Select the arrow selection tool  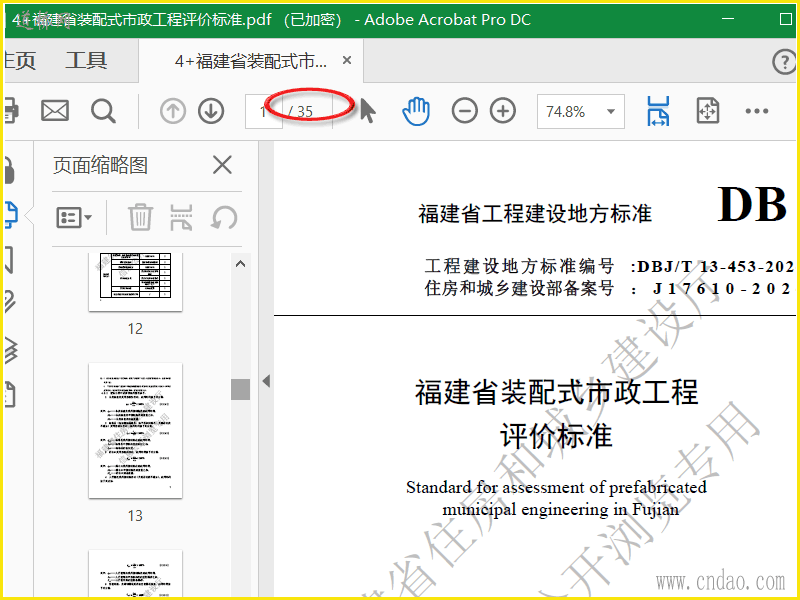click(x=367, y=111)
